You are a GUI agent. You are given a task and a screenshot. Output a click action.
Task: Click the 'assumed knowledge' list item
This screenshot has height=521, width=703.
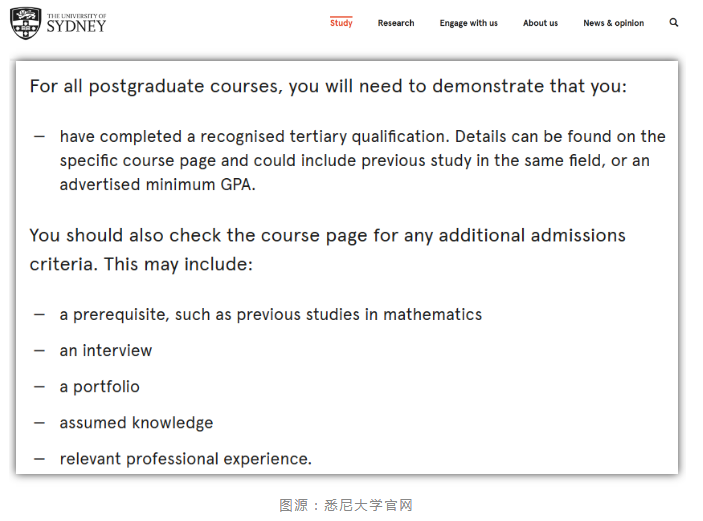click(136, 423)
